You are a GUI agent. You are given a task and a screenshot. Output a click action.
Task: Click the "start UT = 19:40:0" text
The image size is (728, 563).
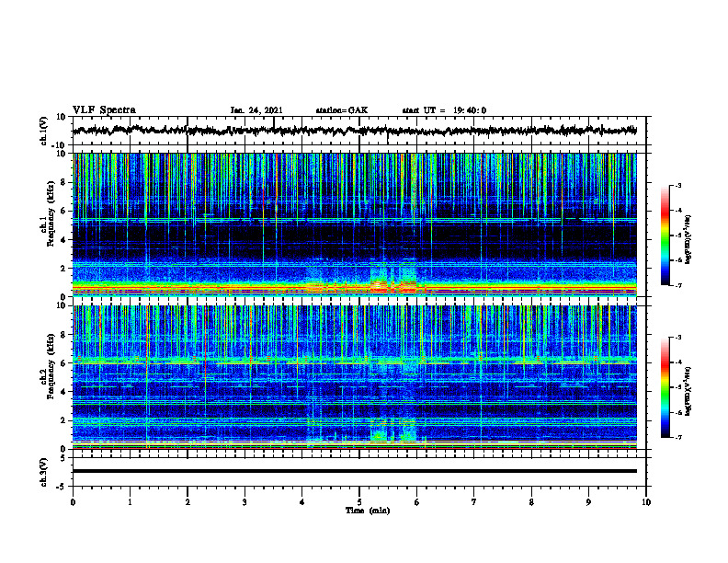click(444, 110)
